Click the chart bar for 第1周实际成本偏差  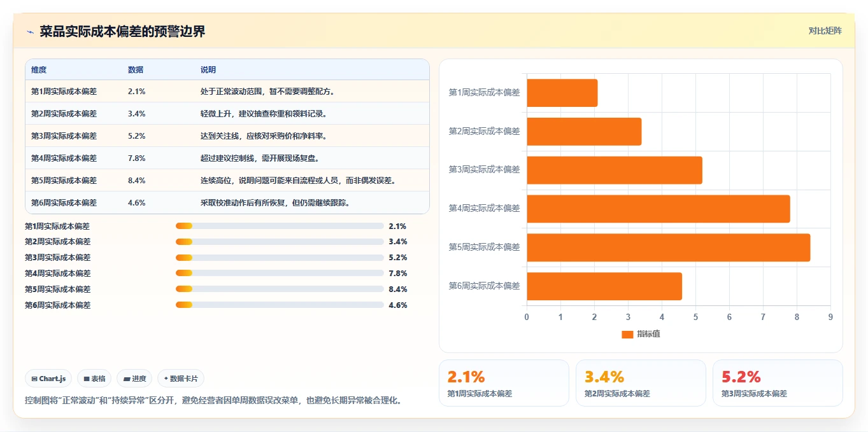point(562,93)
